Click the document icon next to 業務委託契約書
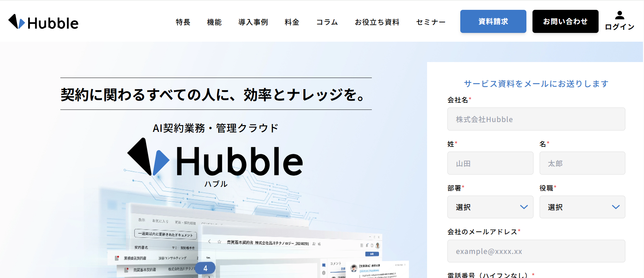 [117, 258]
